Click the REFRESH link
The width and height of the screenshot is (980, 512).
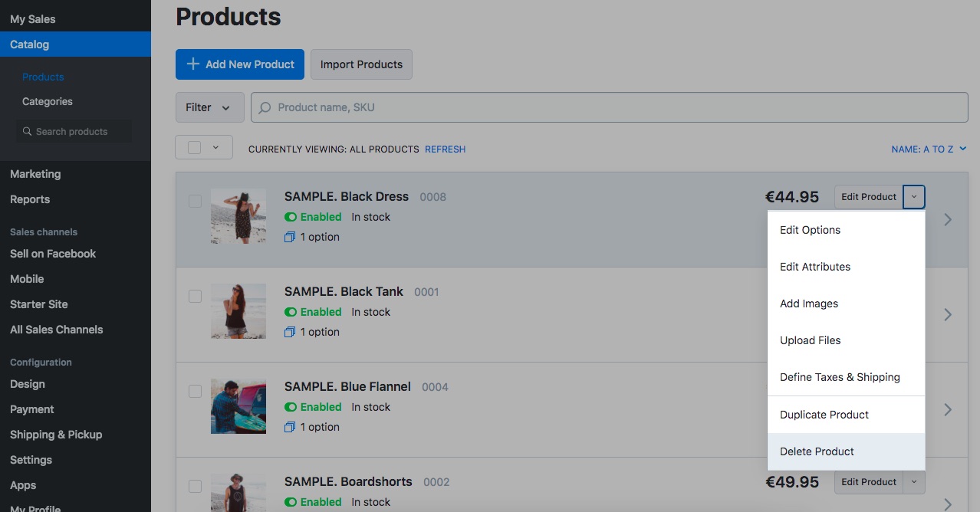pos(445,149)
